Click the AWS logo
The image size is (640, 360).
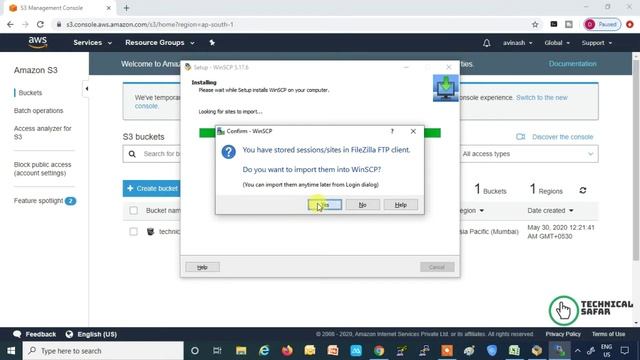[x=38, y=42]
